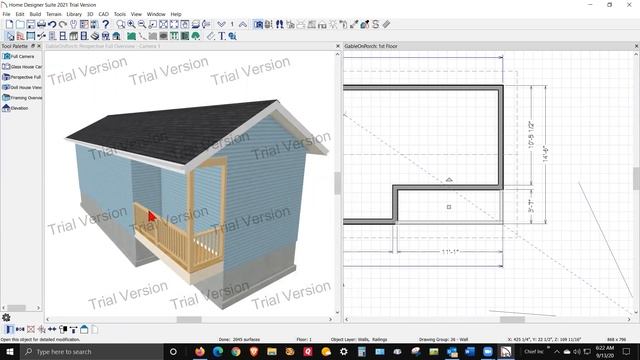The height and width of the screenshot is (360, 640).
Task: Select Doll House View in palette
Action: click(x=22, y=87)
